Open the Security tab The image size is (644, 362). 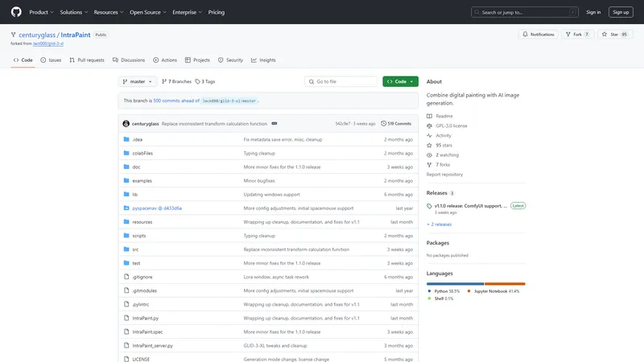(230, 60)
